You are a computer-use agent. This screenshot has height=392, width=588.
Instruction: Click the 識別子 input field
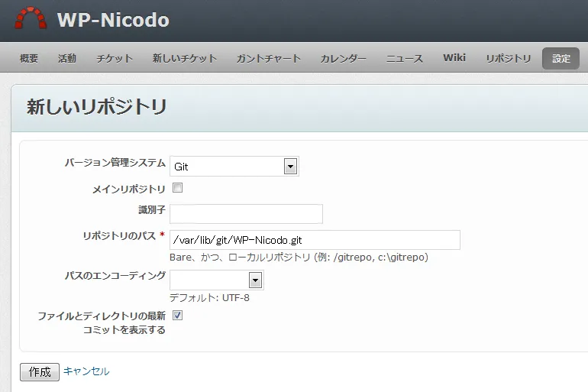tap(246, 214)
